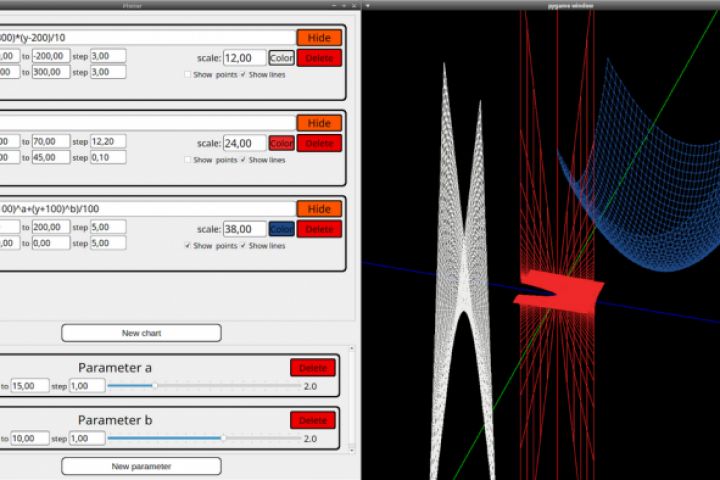Edit the scale field showing 12,00
The width and height of the screenshot is (720, 480).
coord(244,58)
